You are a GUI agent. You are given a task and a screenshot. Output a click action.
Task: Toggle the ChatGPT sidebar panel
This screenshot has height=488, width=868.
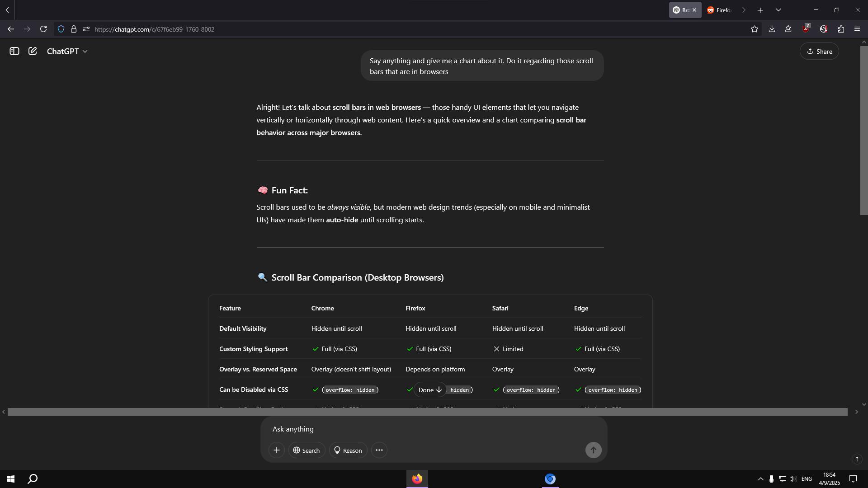14,52
